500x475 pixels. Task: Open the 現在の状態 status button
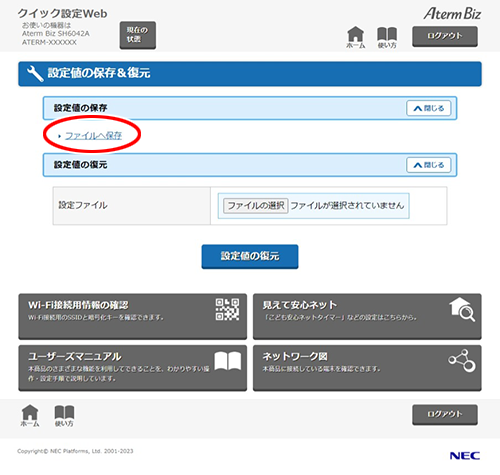[138, 35]
